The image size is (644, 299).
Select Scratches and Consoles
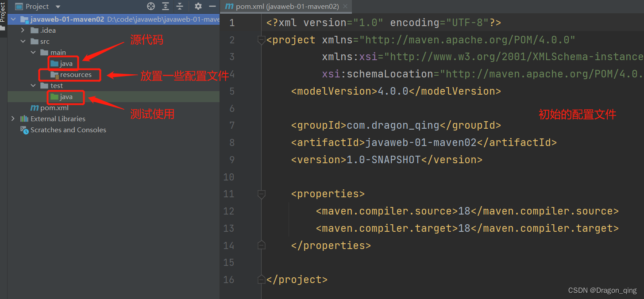68,130
